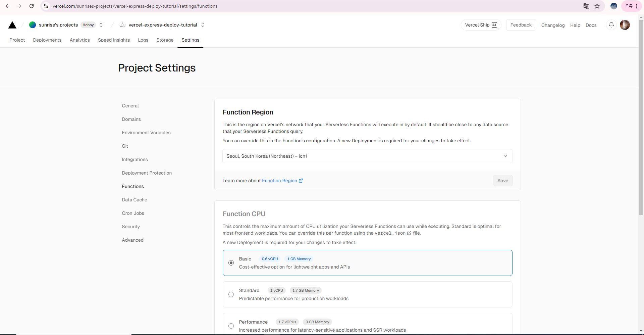Click the Vercel triangle logo
644x335 pixels.
click(x=12, y=25)
